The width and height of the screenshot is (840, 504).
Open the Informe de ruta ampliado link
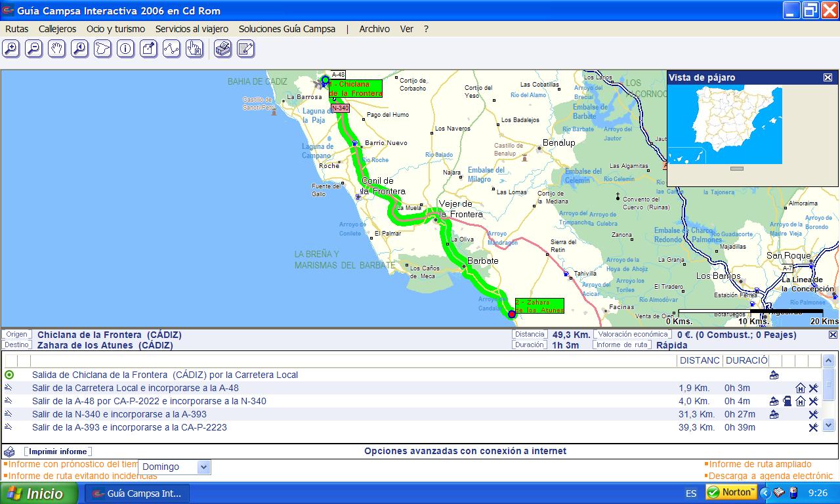coord(760,464)
